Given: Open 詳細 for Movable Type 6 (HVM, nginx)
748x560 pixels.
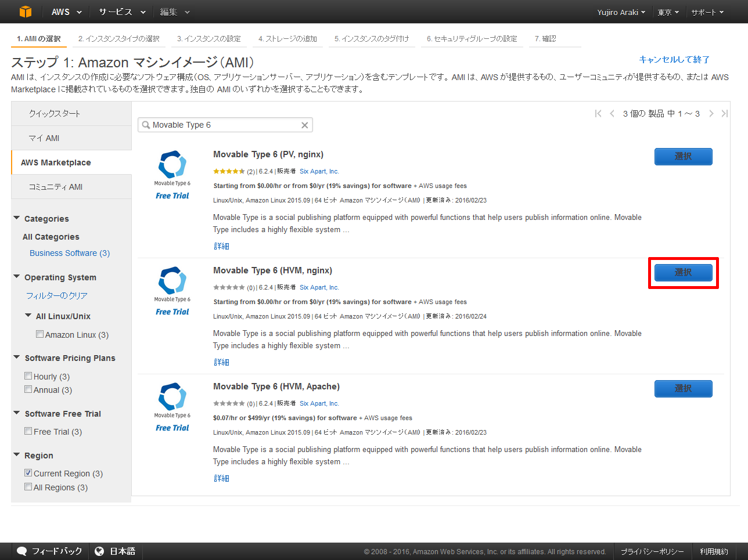Looking at the screenshot, I should click(221, 362).
